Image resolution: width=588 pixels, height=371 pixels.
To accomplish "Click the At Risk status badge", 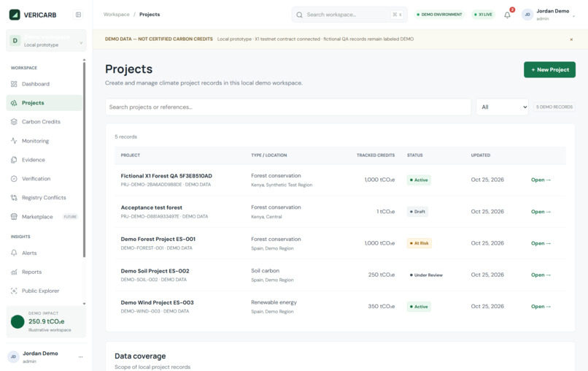I will 419,243.
